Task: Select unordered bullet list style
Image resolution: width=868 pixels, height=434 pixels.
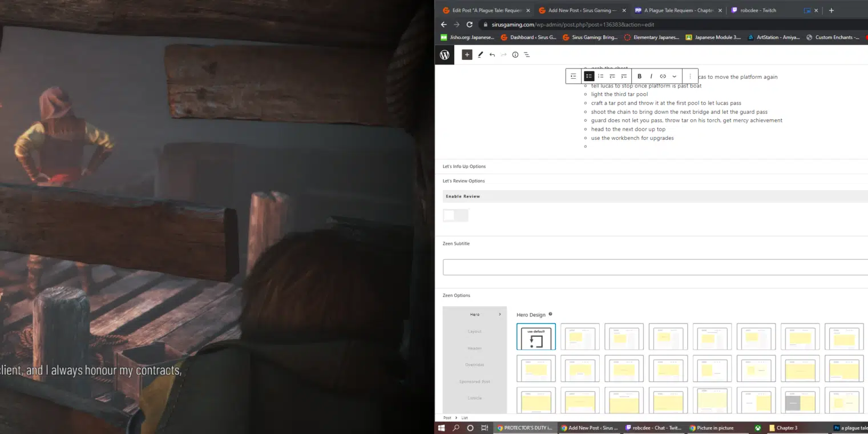Action: (589, 76)
